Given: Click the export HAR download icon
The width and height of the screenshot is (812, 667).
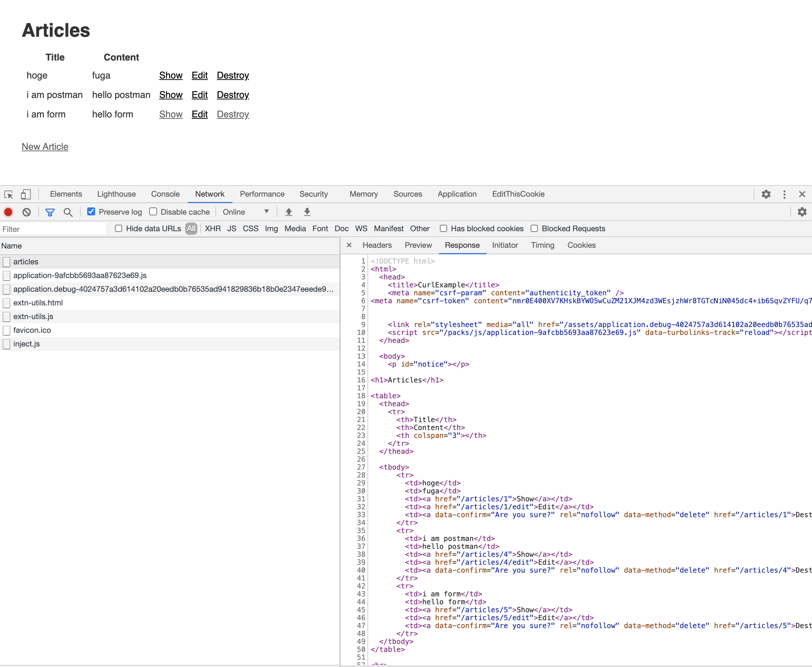Looking at the screenshot, I should click(x=307, y=212).
